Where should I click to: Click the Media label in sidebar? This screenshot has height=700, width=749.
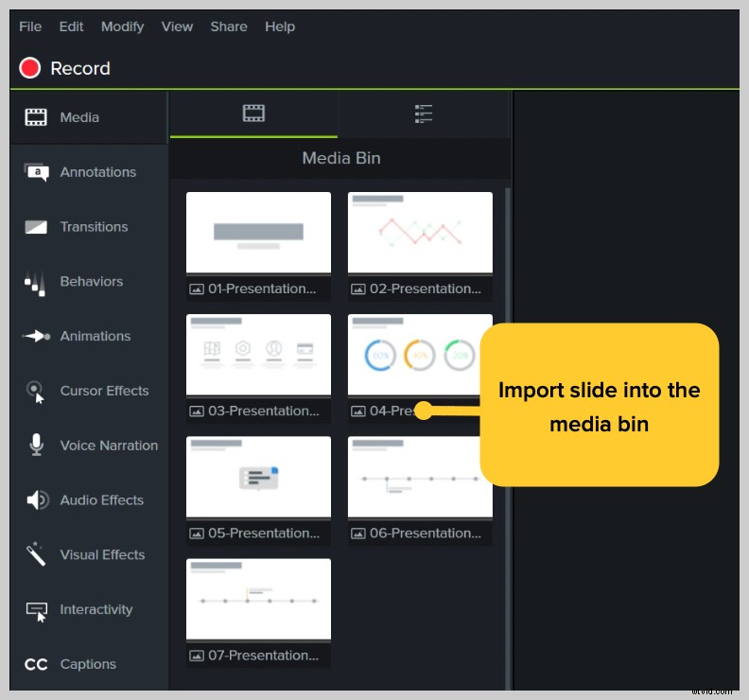pyautogui.click(x=79, y=117)
